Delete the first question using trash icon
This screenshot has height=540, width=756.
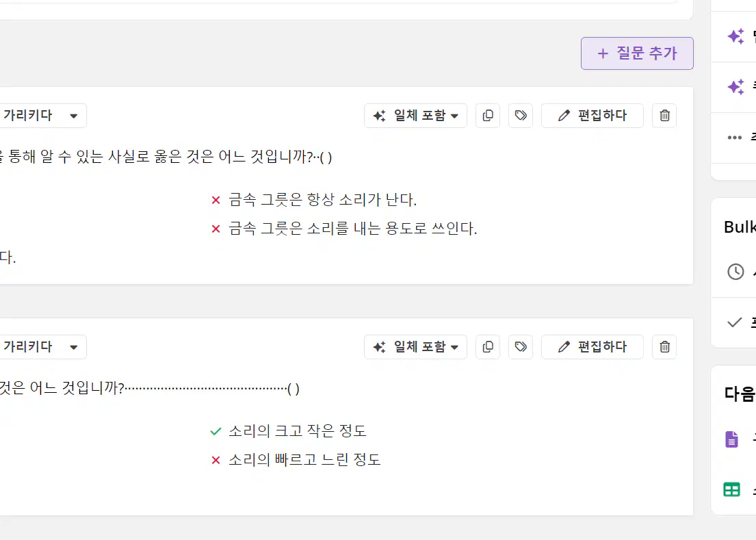tap(664, 116)
